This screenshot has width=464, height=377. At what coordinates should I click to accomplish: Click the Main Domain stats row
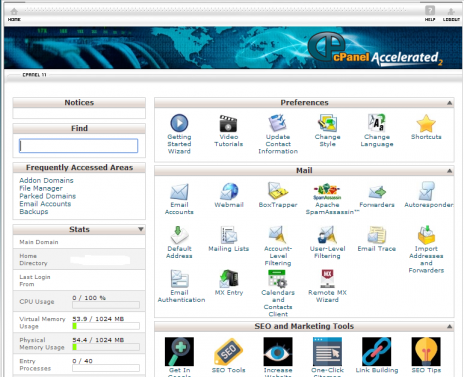pos(79,242)
